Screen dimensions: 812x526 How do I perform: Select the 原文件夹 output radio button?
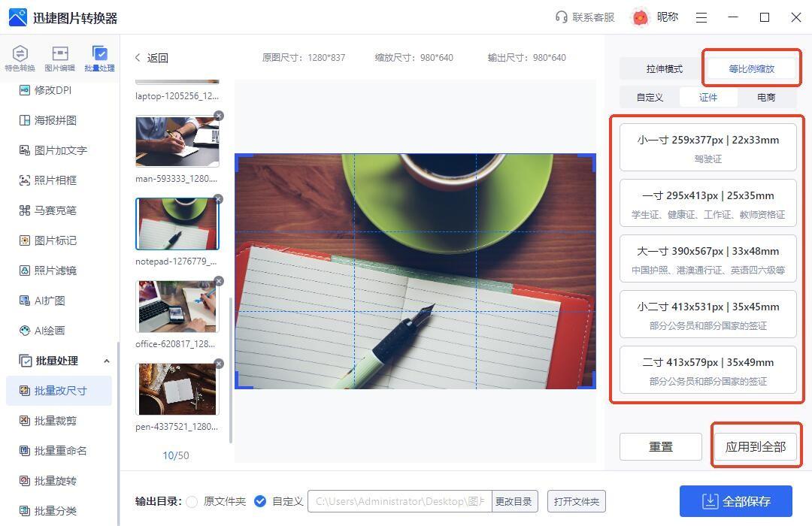[x=192, y=501]
